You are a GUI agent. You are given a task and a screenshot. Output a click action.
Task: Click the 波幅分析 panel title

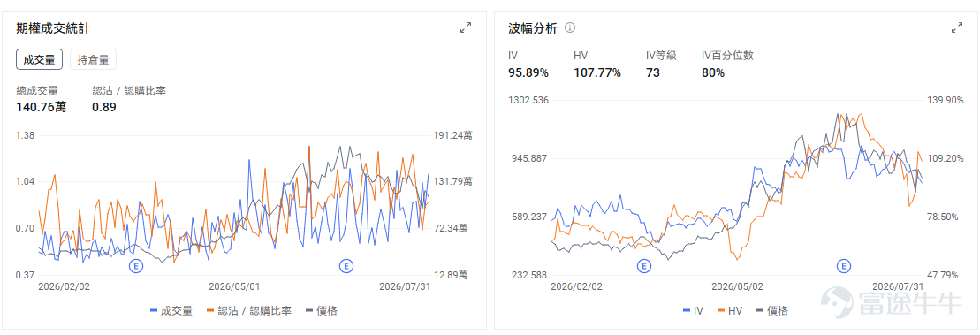[533, 27]
